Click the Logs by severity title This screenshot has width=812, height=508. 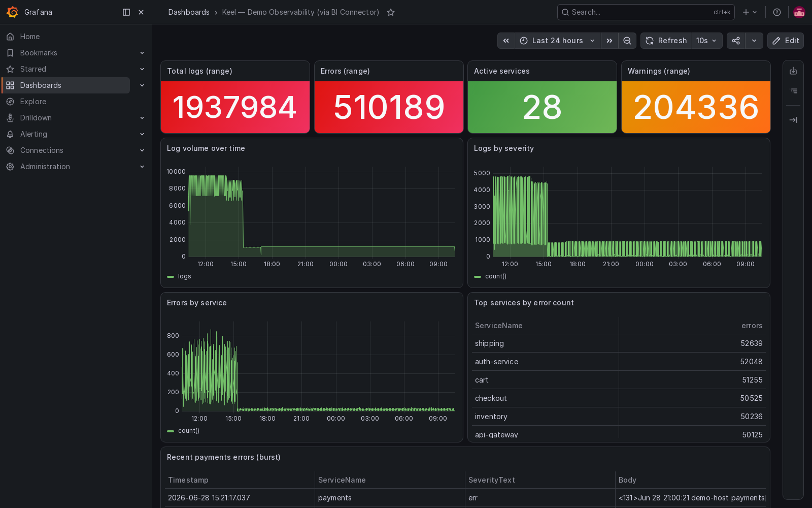tap(504, 148)
